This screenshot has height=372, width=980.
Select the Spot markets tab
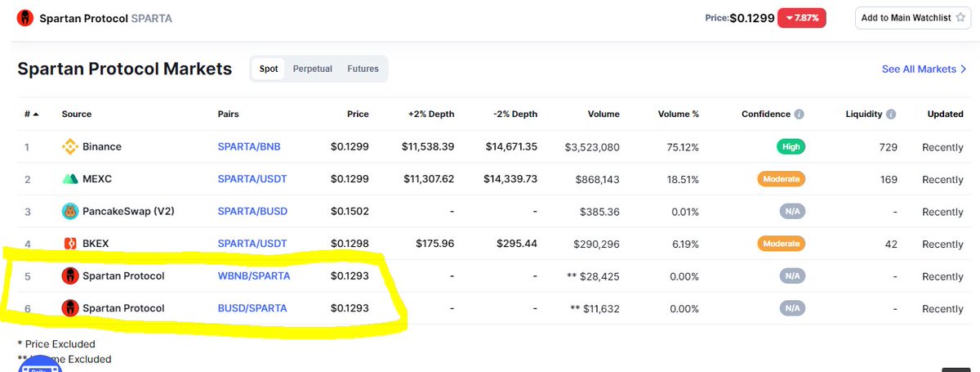click(269, 69)
